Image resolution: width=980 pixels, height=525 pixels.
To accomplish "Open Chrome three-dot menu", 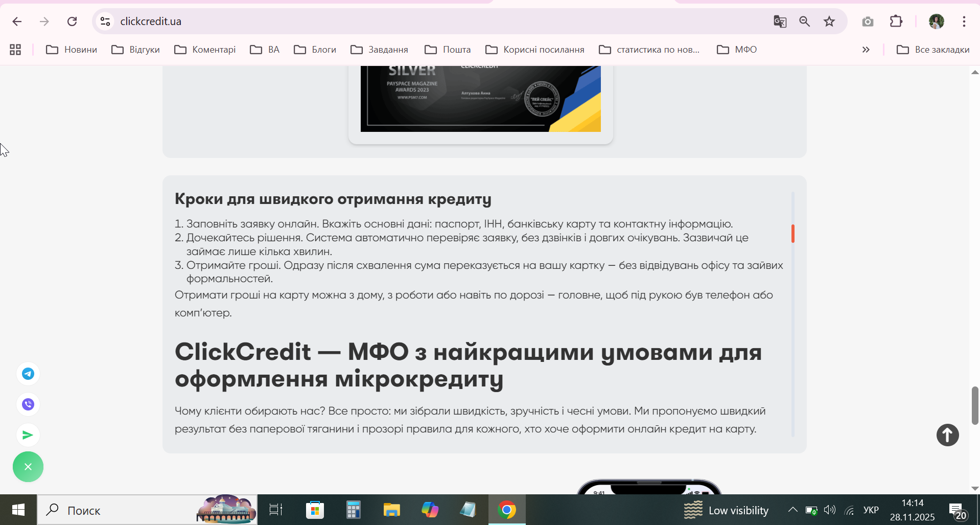I will 964,21.
